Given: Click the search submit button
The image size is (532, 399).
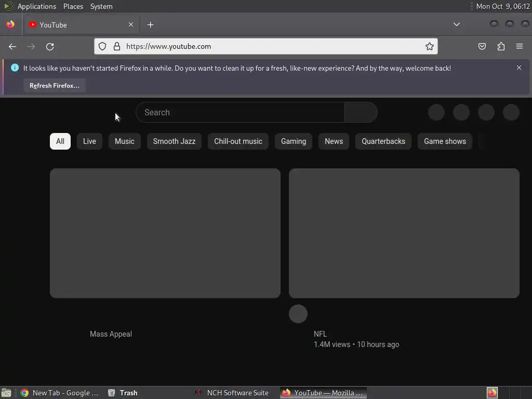Looking at the screenshot, I should click(361, 112).
